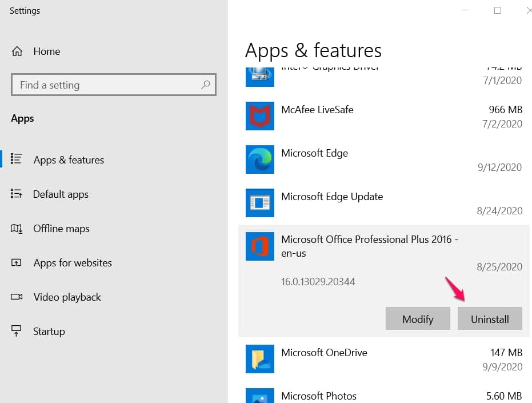The width and height of the screenshot is (532, 403).
Task: Click the Apps sidebar section heading
Action: pyautogui.click(x=22, y=118)
